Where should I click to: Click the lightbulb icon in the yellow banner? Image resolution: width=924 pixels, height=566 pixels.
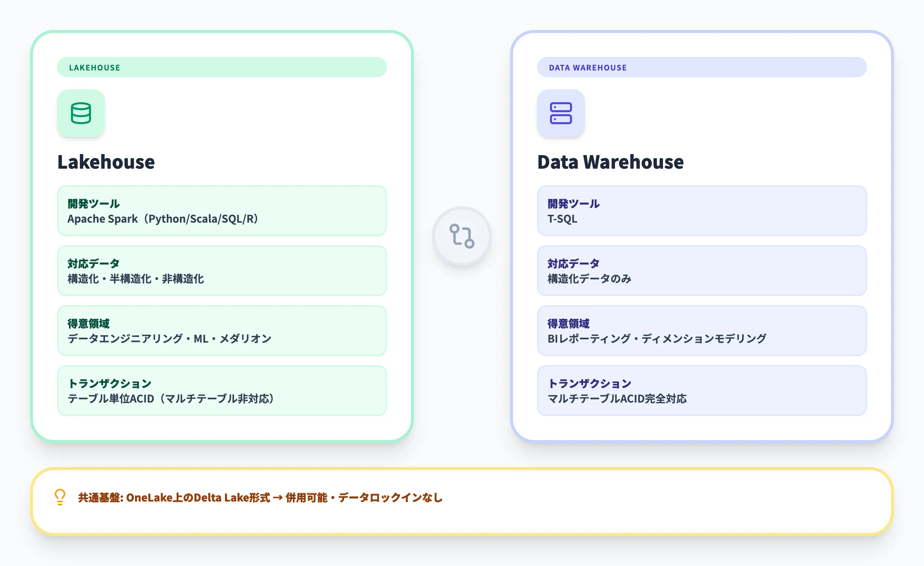(x=59, y=497)
